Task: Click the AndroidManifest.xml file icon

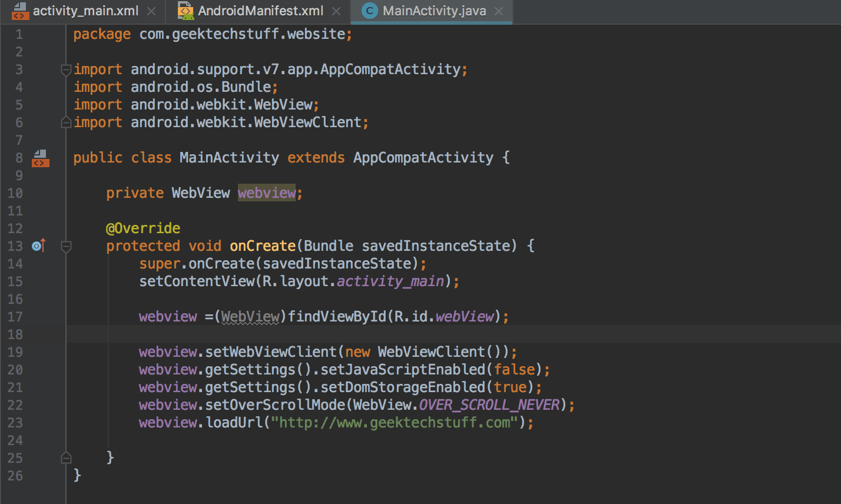Action: (186, 11)
